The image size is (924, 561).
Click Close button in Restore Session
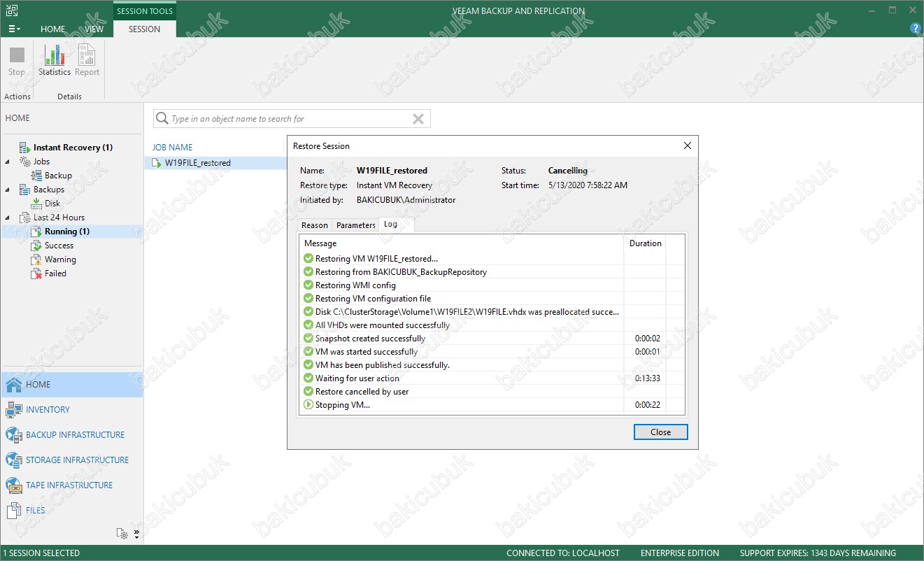[660, 432]
